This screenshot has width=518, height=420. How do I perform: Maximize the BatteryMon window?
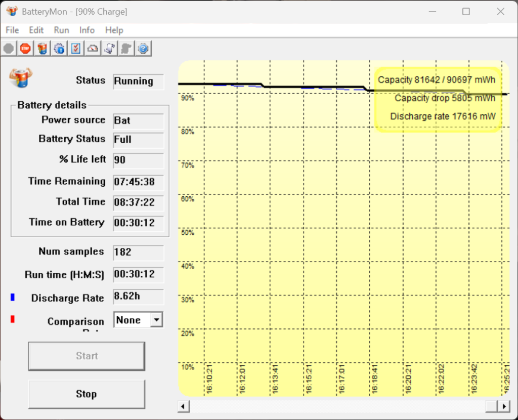point(466,12)
